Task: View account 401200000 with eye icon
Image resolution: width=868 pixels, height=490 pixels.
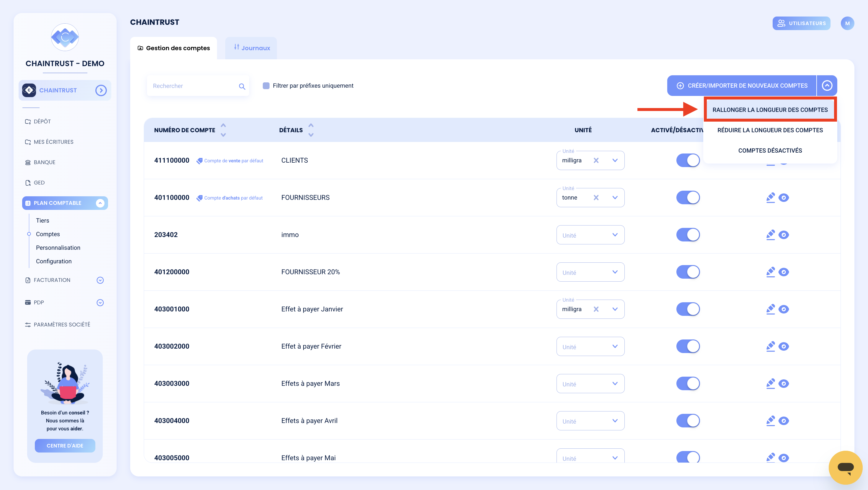Action: coord(784,272)
